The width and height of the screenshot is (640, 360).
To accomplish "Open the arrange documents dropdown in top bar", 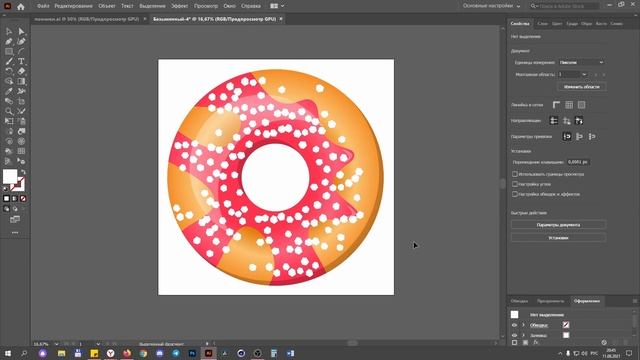I will click(x=277, y=6).
